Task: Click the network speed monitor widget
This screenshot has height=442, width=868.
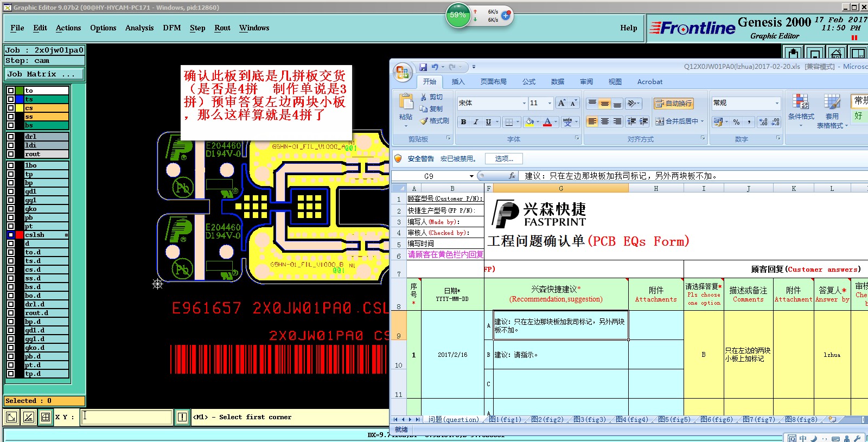Action: [x=480, y=16]
